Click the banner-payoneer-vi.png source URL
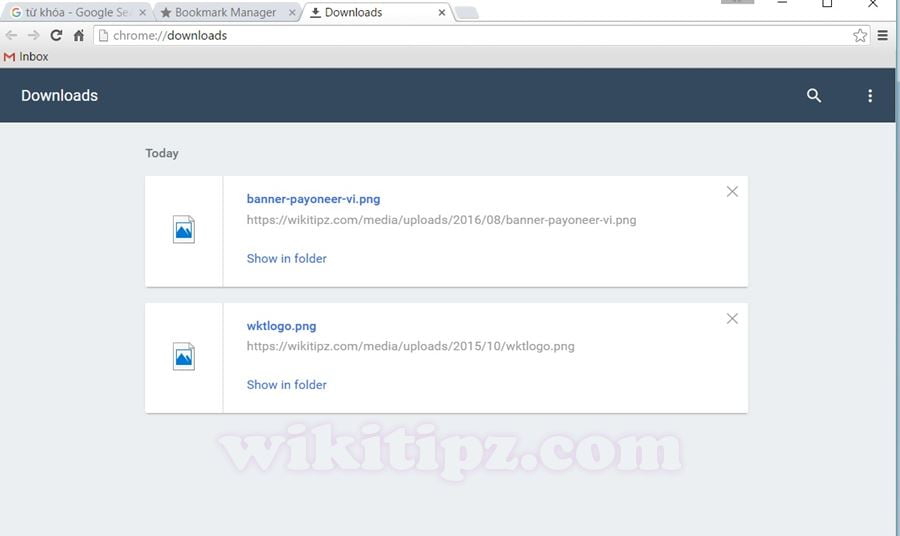This screenshot has width=900, height=536. point(441,220)
